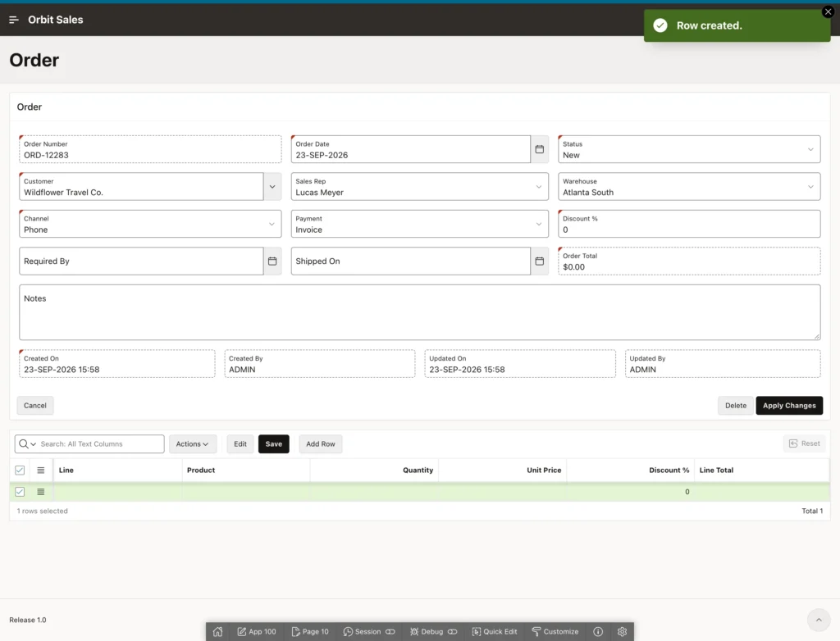
Task: Open the header row actions menu icon
Action: coord(41,471)
